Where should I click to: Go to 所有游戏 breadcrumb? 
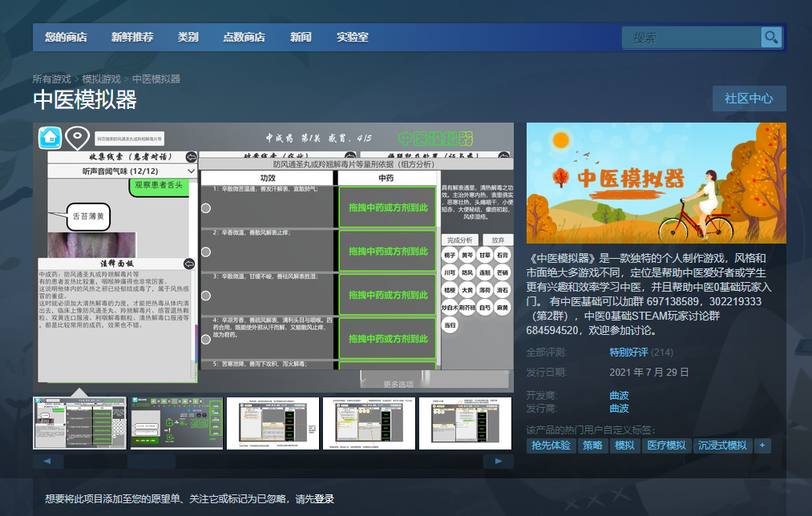51,79
